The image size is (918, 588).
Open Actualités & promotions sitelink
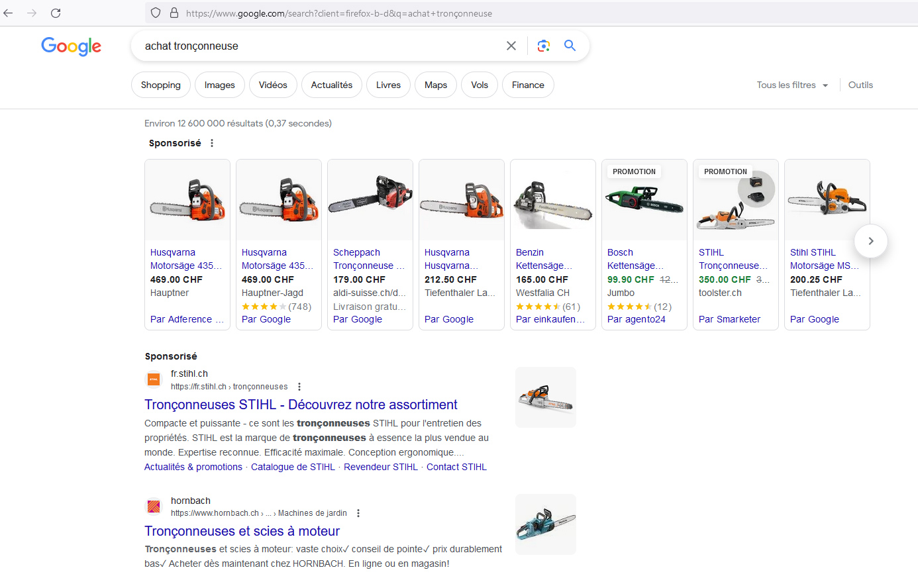[x=193, y=467]
